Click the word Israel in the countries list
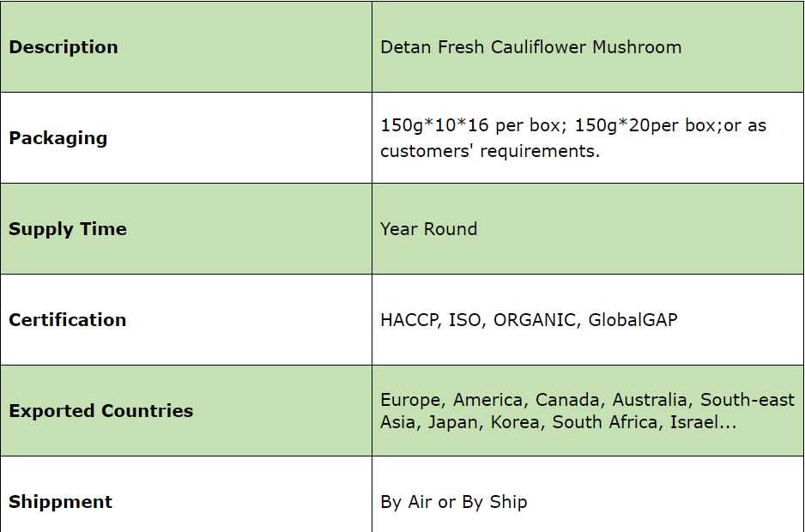The width and height of the screenshot is (805, 532). coord(692,422)
